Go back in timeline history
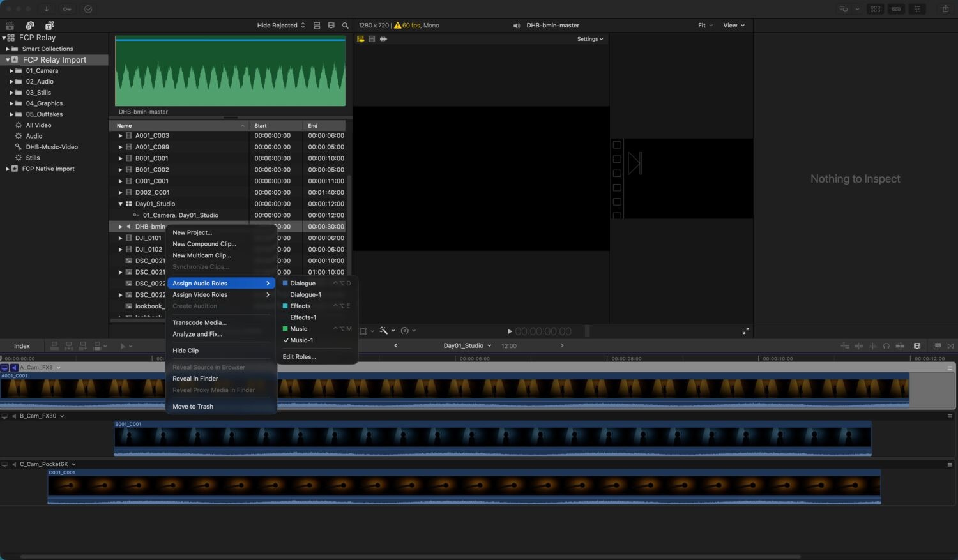Screen dimensions: 958x560 (396, 345)
